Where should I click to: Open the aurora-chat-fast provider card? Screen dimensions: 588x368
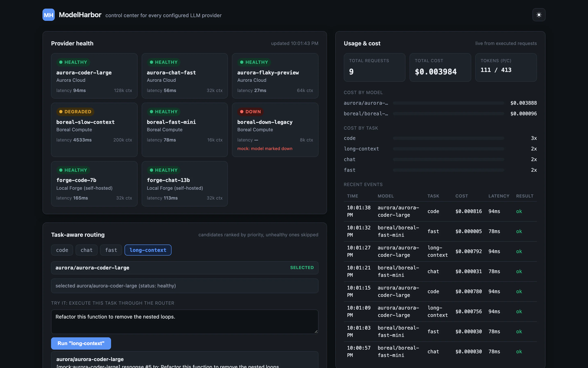point(185,76)
